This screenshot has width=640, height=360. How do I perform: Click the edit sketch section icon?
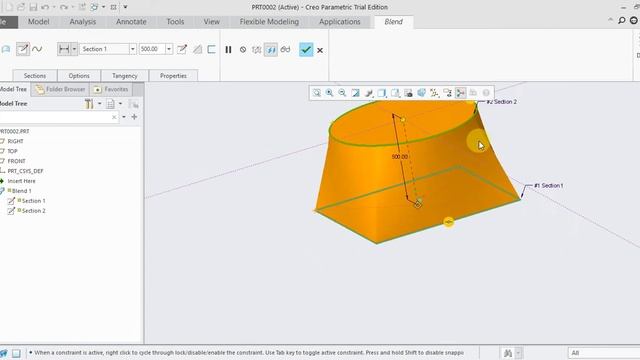182,49
